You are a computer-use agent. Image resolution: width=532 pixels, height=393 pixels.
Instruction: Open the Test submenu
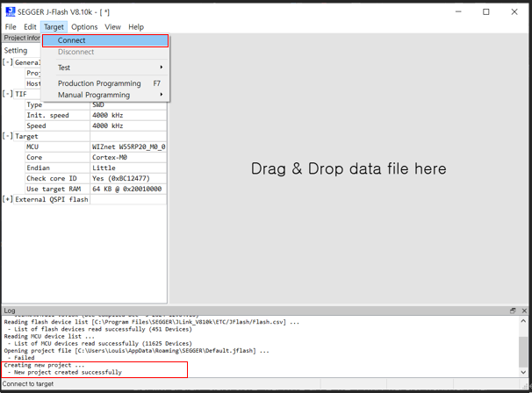105,68
